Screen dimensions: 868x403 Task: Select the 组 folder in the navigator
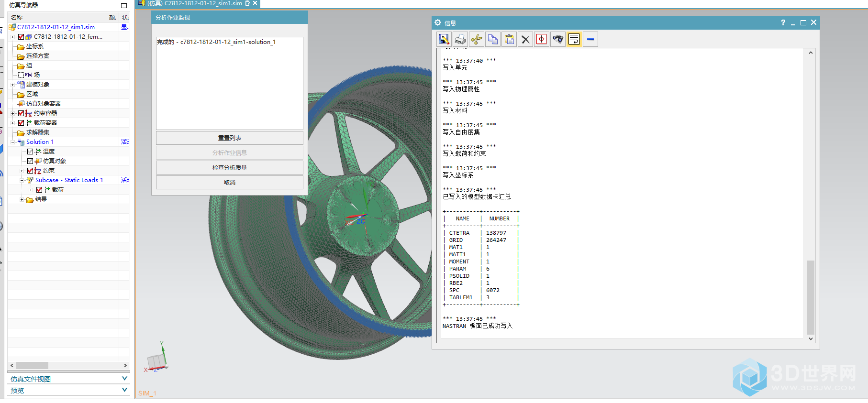click(29, 65)
